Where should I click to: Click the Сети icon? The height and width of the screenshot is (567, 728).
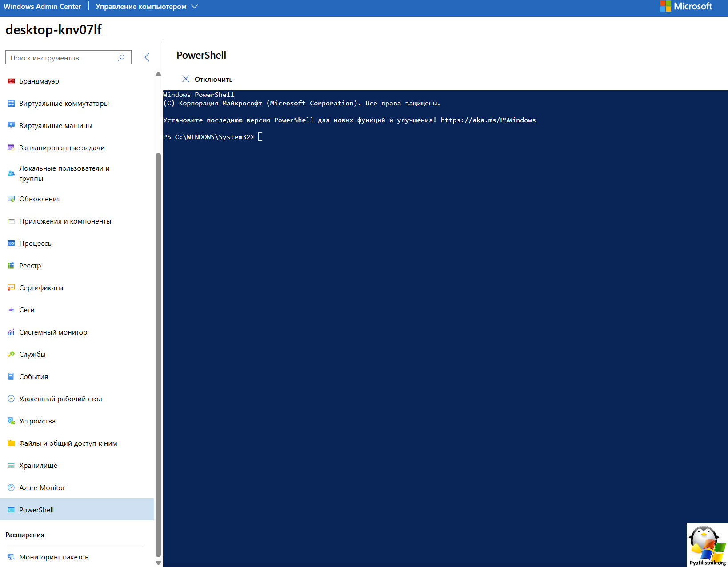click(x=11, y=310)
